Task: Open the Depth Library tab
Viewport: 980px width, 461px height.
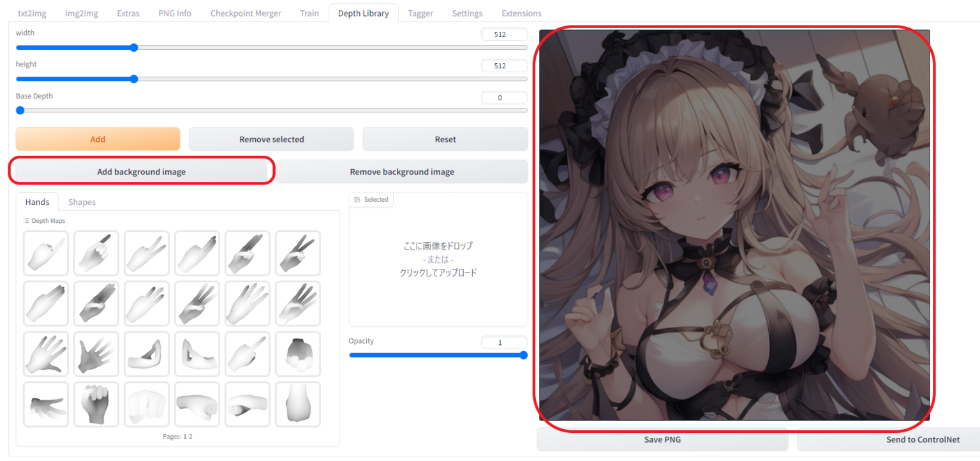Action: click(x=363, y=12)
